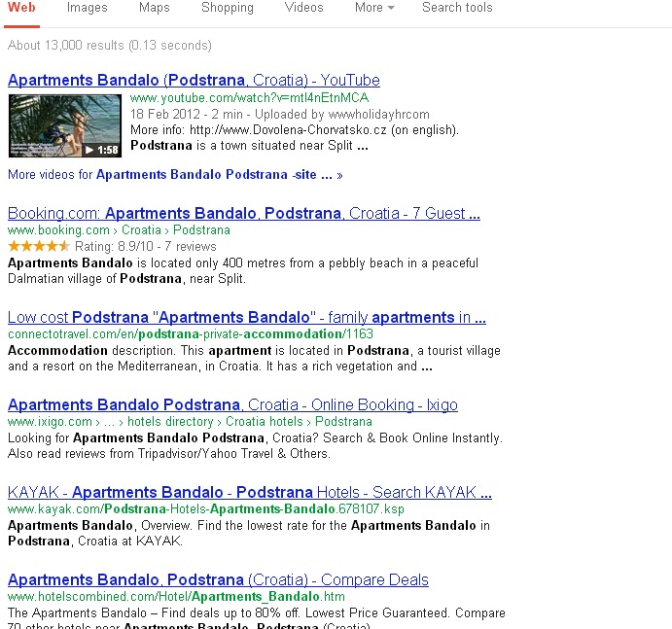
Task: Click Croatia breadcrumb under booking.com result
Action: pyautogui.click(x=141, y=230)
